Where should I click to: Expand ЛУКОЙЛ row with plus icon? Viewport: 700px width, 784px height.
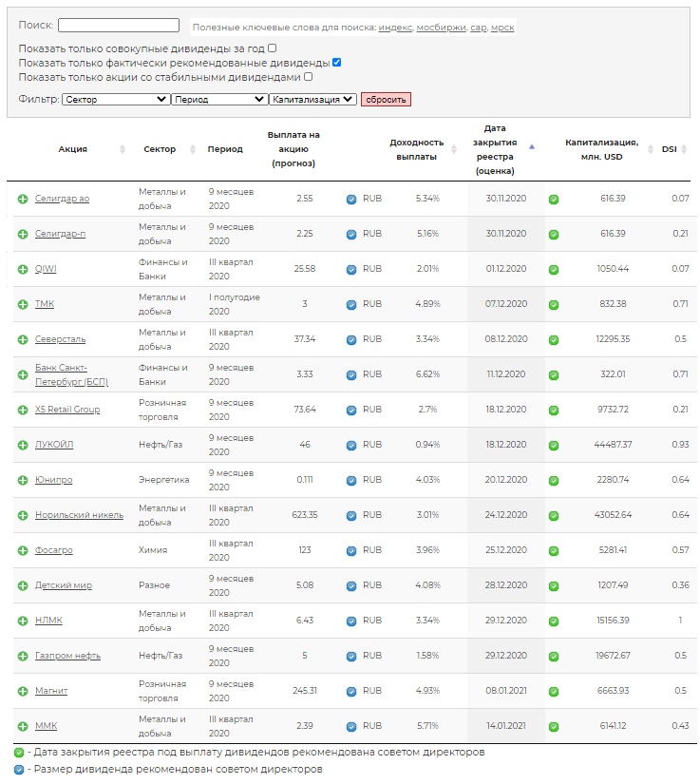point(23,445)
